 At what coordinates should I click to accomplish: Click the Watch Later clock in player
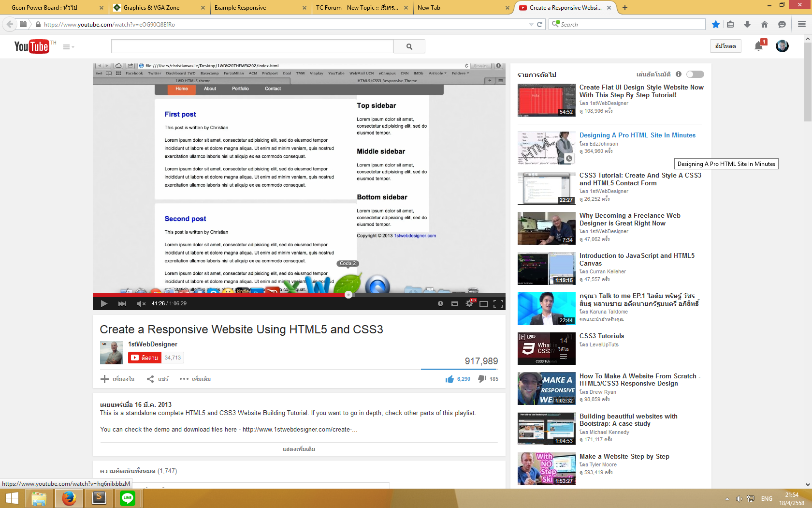pyautogui.click(x=440, y=303)
